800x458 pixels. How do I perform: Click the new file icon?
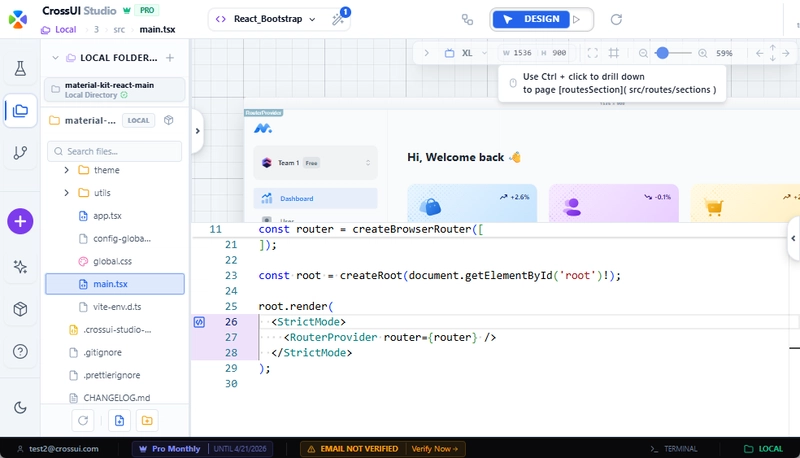[x=119, y=421]
